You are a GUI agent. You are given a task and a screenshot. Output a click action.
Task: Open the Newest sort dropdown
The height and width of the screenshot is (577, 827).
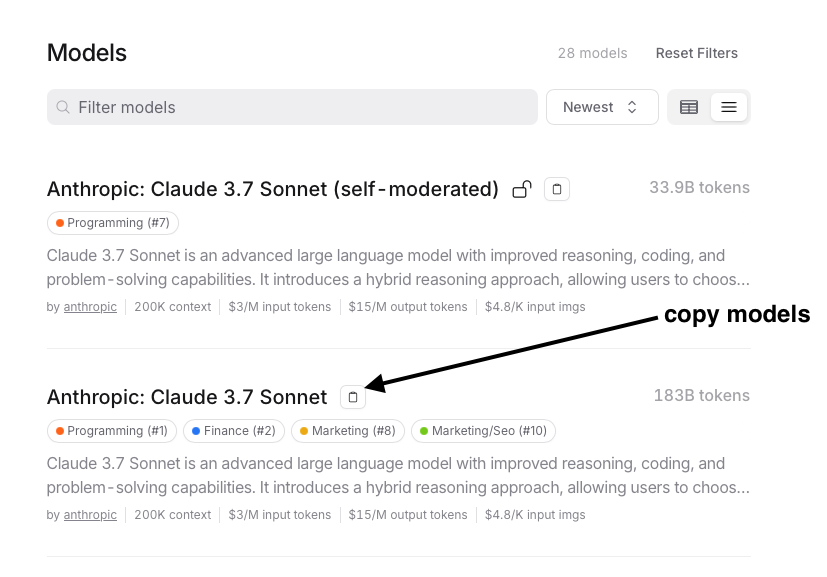click(x=602, y=107)
